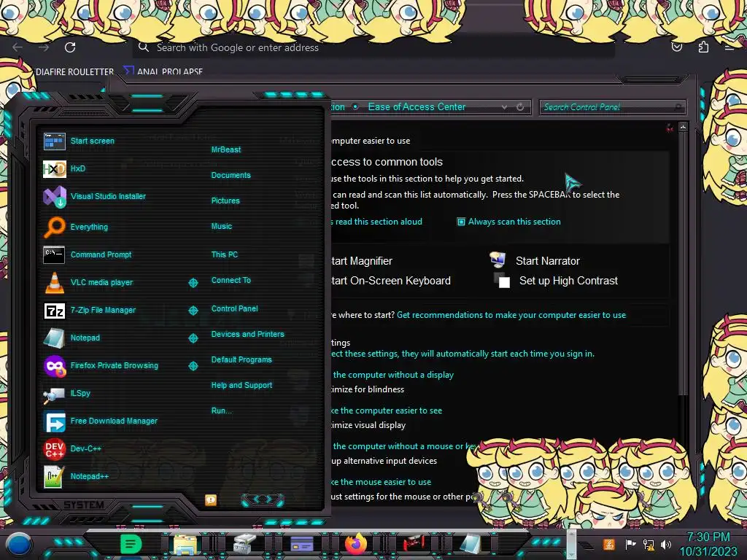The width and height of the screenshot is (747, 560).
Task: Open 7-Zip File Manager icon
Action: tap(54, 311)
